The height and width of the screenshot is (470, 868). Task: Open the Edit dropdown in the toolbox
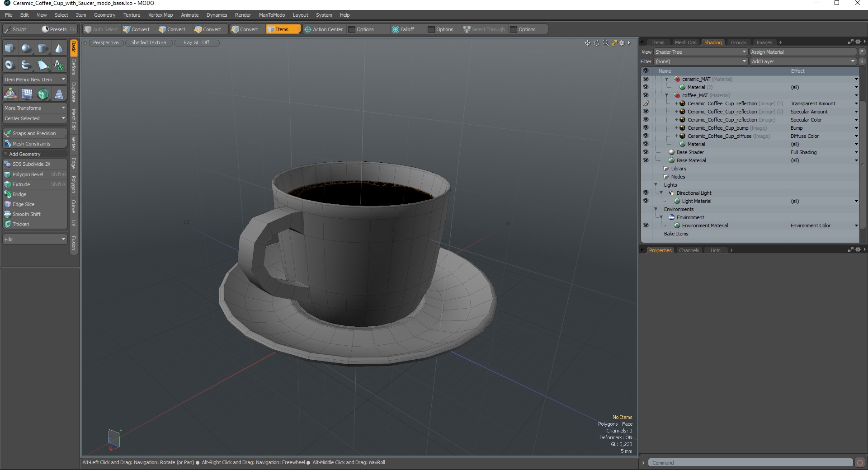pyautogui.click(x=35, y=239)
